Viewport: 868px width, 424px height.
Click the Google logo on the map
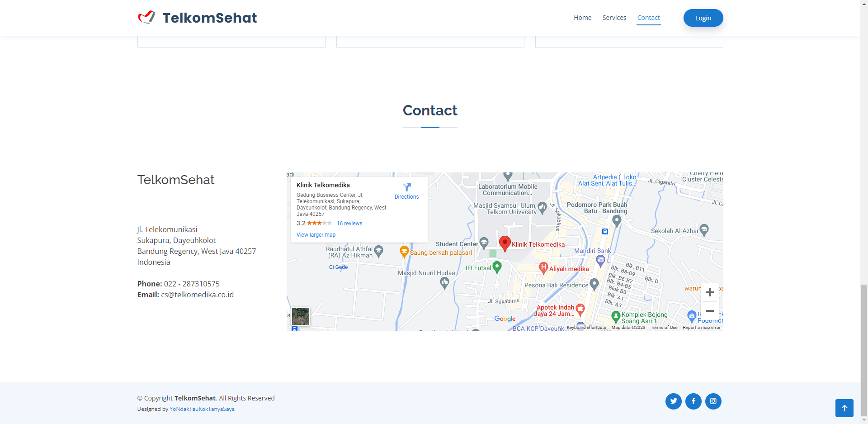click(x=505, y=319)
